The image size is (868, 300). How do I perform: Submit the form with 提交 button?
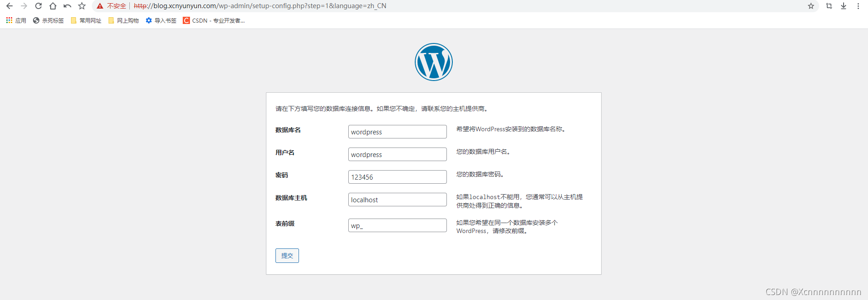tap(287, 256)
